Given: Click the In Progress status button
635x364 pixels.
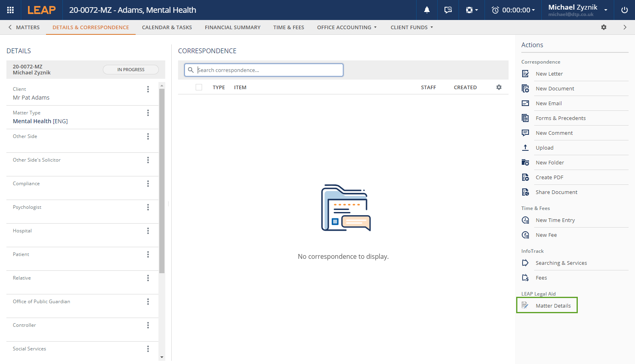Looking at the screenshot, I should click(131, 70).
